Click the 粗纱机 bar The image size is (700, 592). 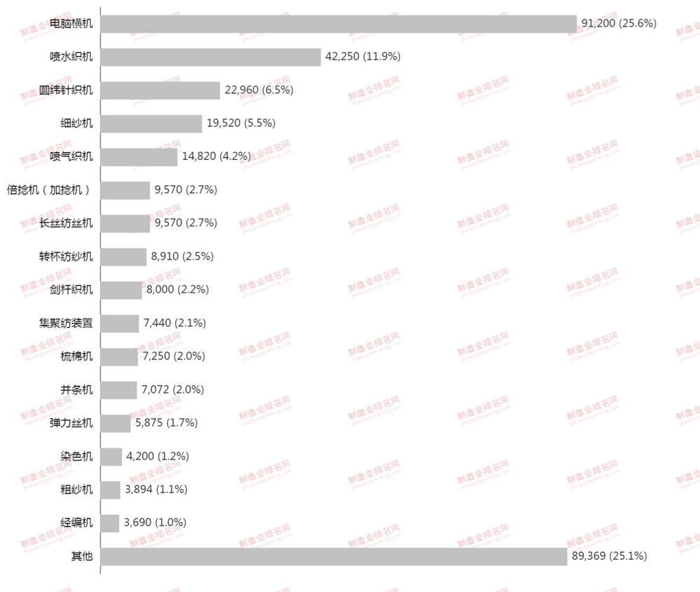tap(111, 490)
